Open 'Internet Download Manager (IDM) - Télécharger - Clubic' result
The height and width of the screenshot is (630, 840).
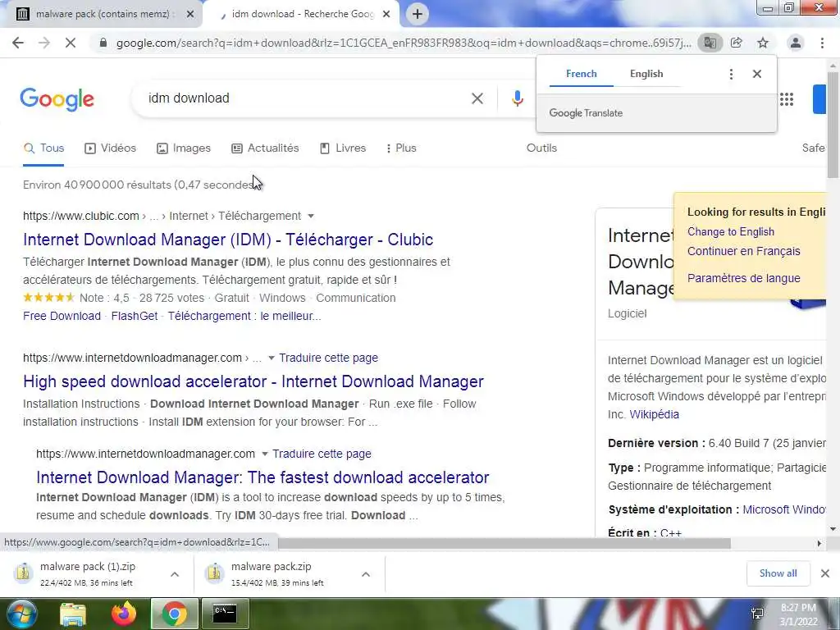(x=228, y=240)
